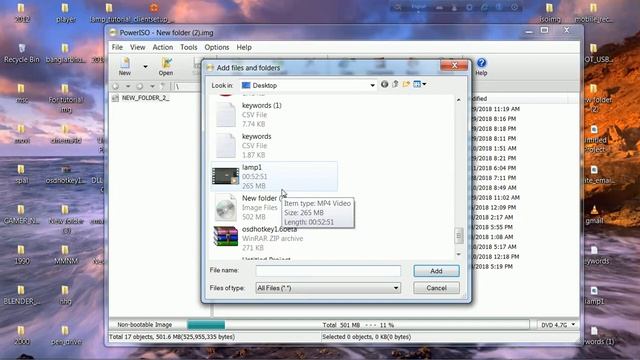Open the File menu
This screenshot has height=360, width=640.
pos(117,47)
